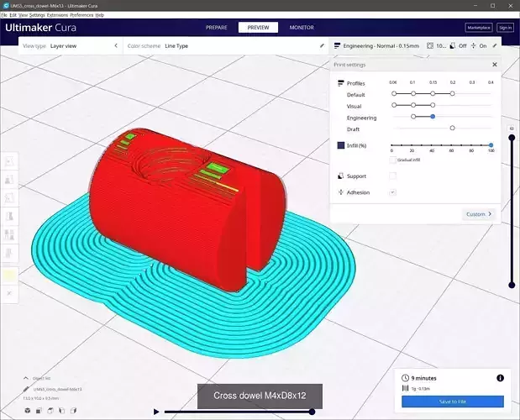Open the Preferences menu

click(81, 15)
